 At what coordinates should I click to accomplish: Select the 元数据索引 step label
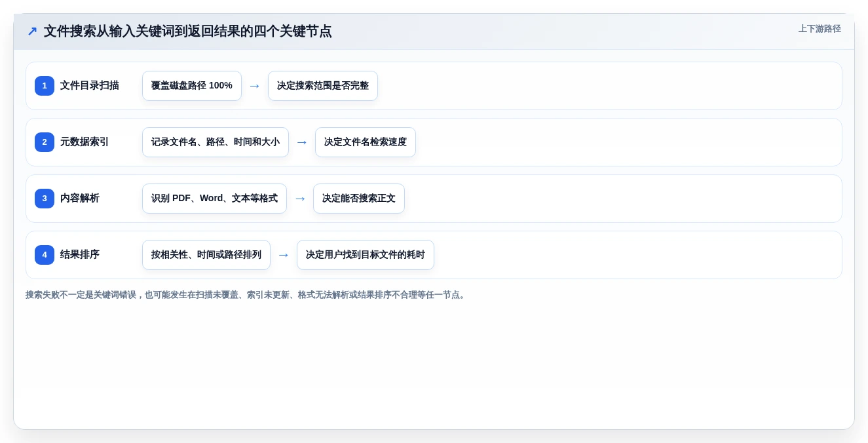pos(85,142)
